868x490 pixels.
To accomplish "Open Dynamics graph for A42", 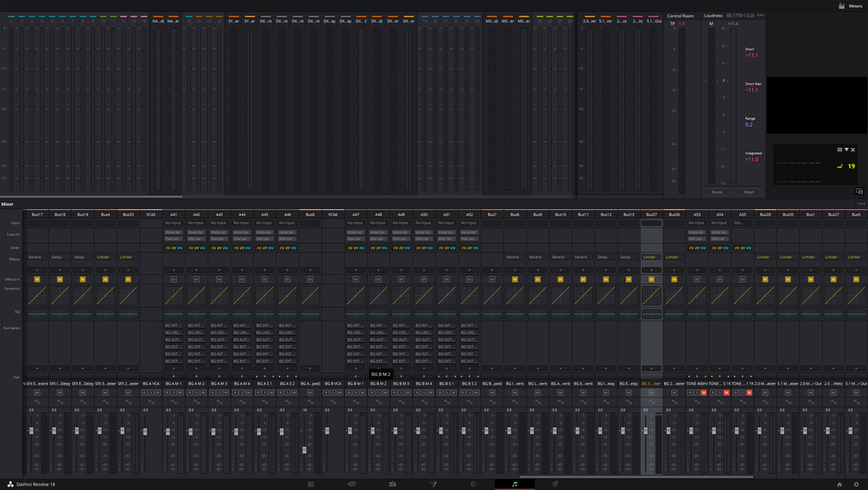I will (x=196, y=296).
